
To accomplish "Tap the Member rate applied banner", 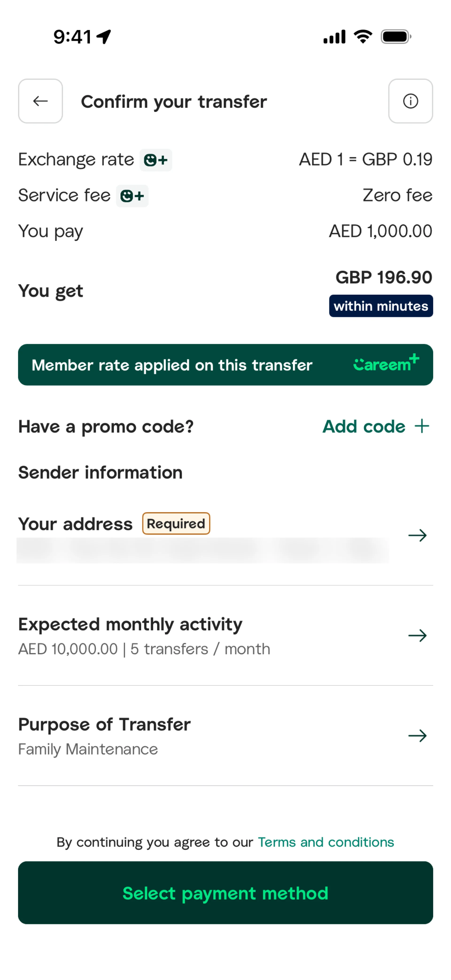I will [x=172, y=365].
